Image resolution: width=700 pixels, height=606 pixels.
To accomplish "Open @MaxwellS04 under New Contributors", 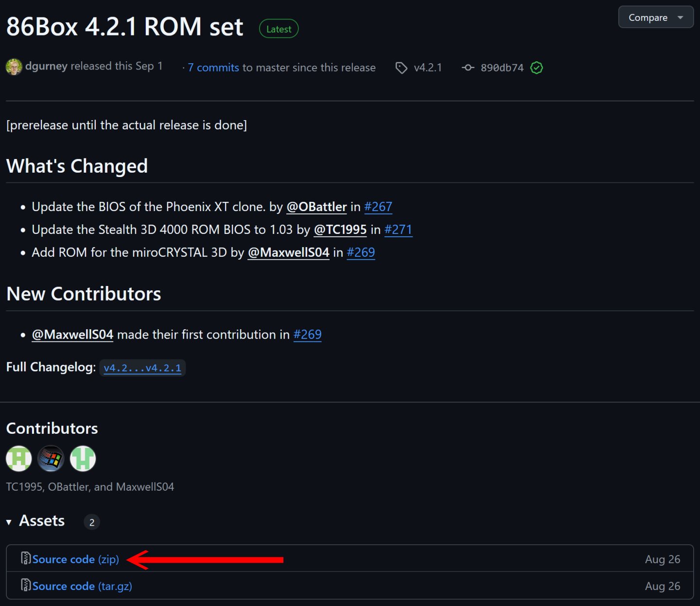I will [x=72, y=335].
